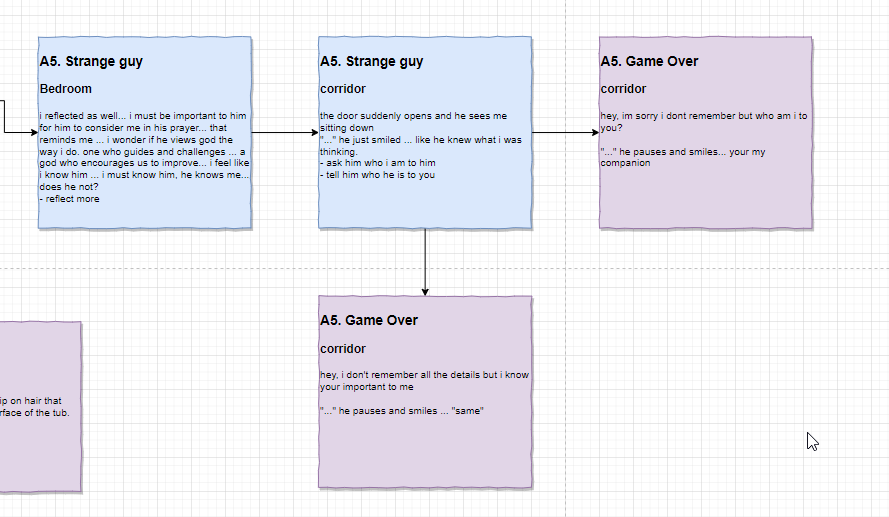Screen dimensions: 889x517
Task: Click the "corridor" subtitle in the blue node
Action: (x=343, y=89)
